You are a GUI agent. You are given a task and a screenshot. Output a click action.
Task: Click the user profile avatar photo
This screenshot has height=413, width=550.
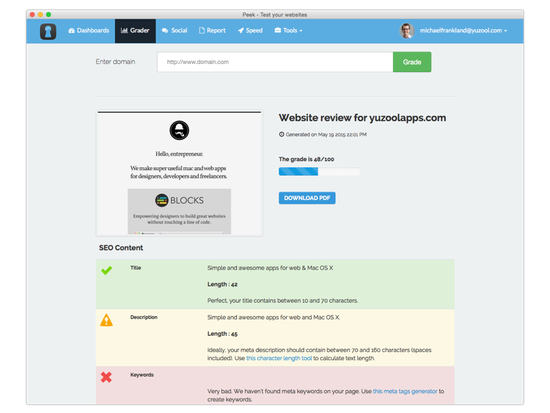tap(407, 31)
